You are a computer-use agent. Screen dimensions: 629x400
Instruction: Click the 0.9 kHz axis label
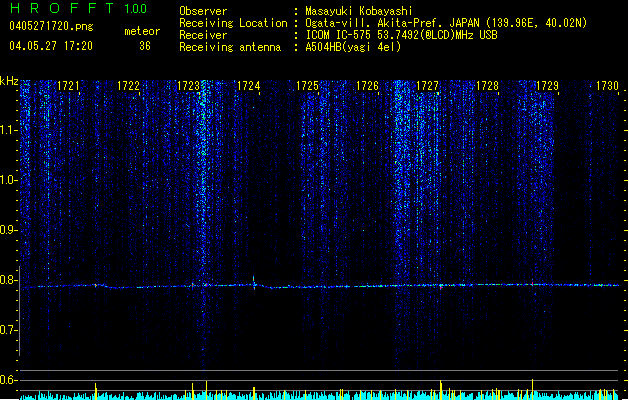[x=9, y=230]
